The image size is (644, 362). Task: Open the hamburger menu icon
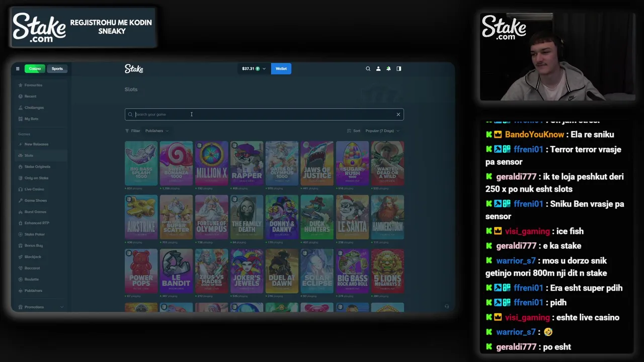(18, 69)
